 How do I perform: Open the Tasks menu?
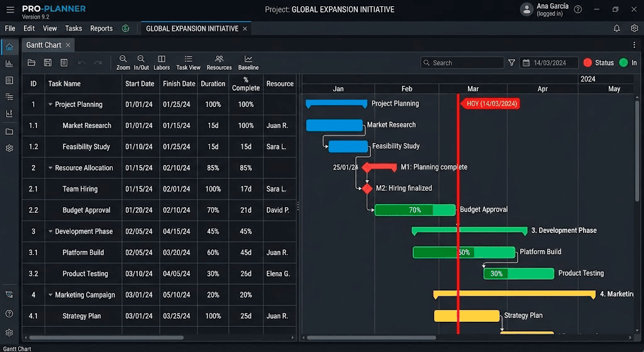[74, 28]
